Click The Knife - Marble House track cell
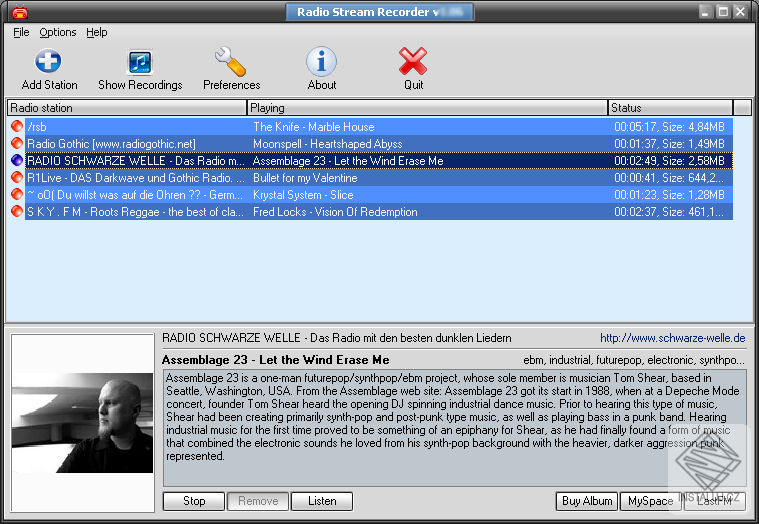The image size is (759, 524). coord(314,127)
